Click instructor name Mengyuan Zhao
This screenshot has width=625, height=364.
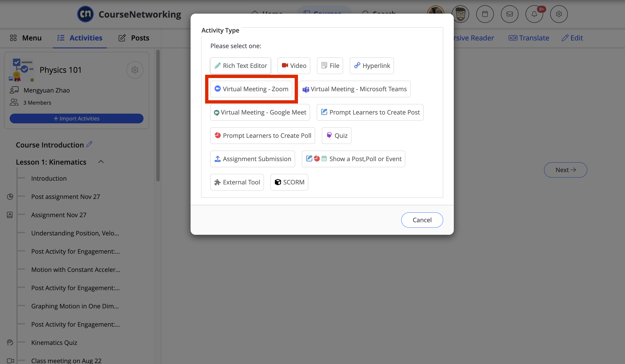[x=47, y=90]
